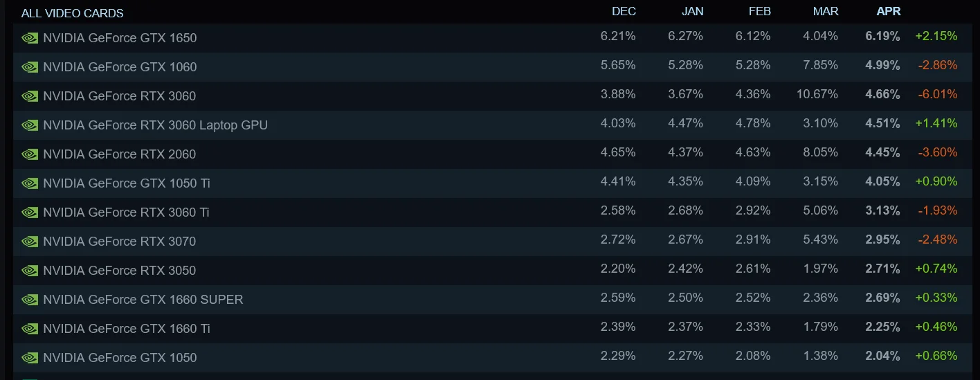Click the NVIDIA logo beside GeForce GTX 1650
Viewport: 980px width, 380px height.
click(x=30, y=38)
